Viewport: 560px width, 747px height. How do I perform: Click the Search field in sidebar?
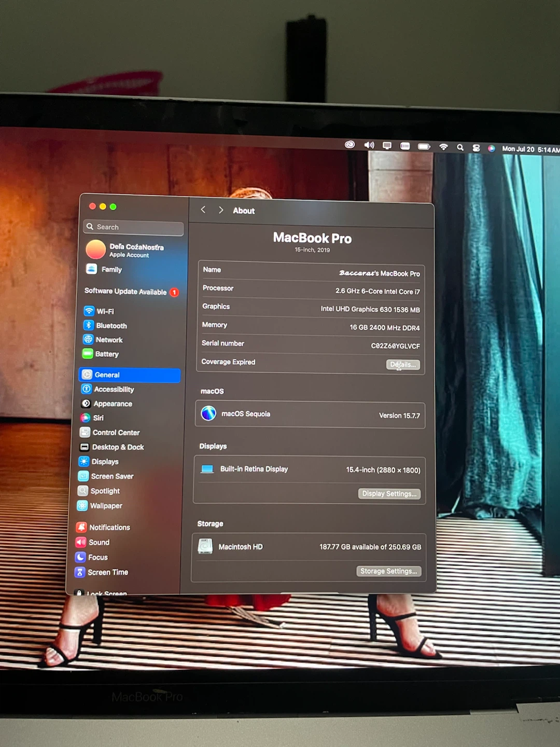point(133,227)
